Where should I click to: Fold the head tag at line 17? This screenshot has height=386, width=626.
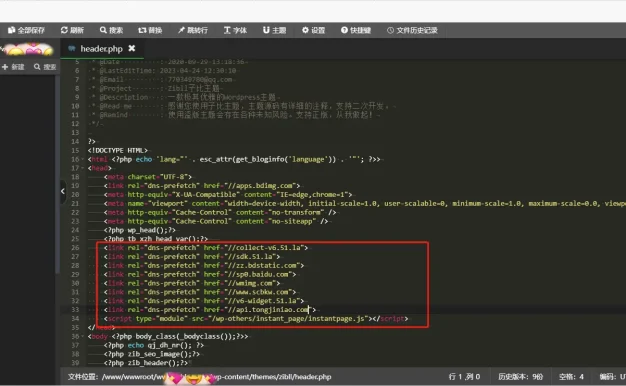[83, 168]
